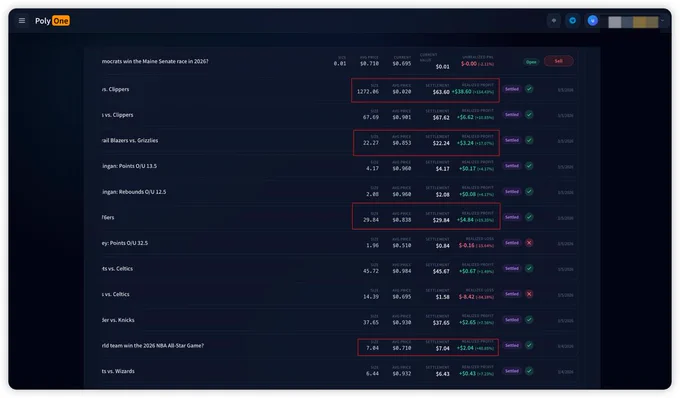Open the Maine Senate race 2026 market
Image resolution: width=680 pixels, height=398 pixels.
[x=155, y=62]
